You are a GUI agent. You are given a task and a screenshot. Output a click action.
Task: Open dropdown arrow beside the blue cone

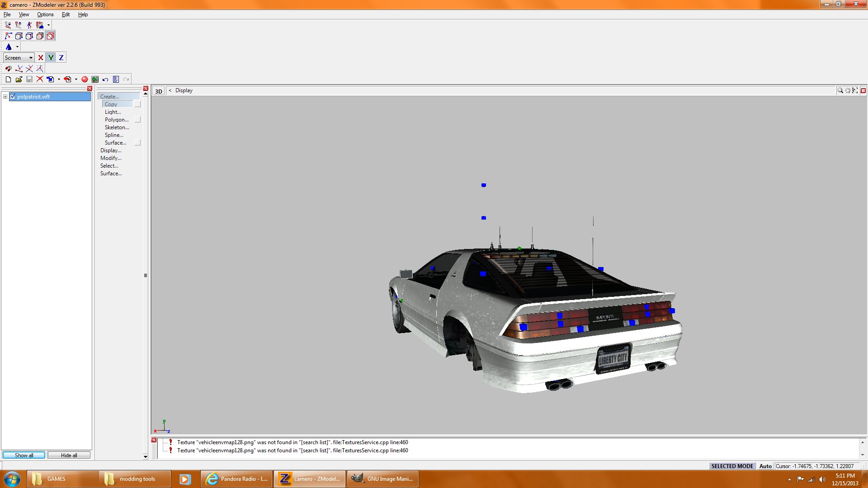point(17,47)
